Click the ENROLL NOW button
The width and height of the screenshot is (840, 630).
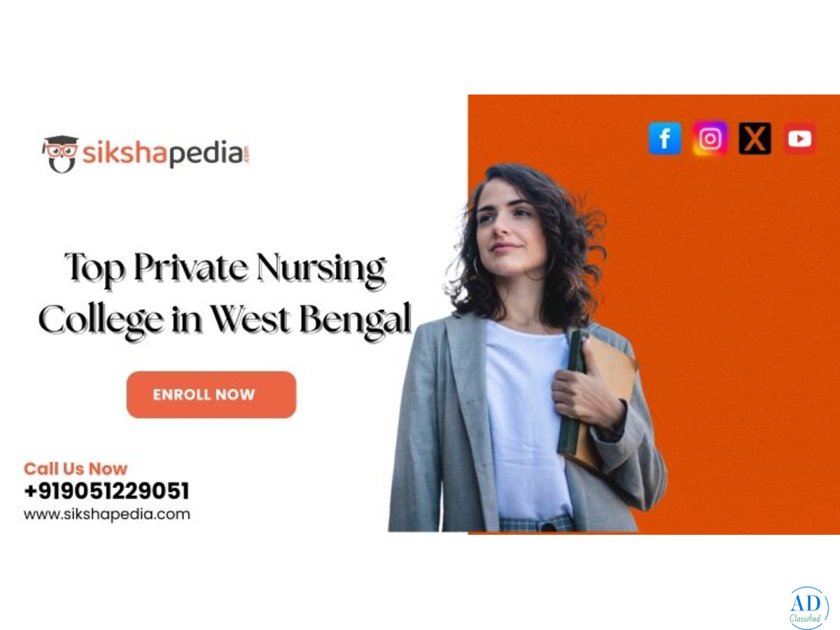click(x=211, y=395)
